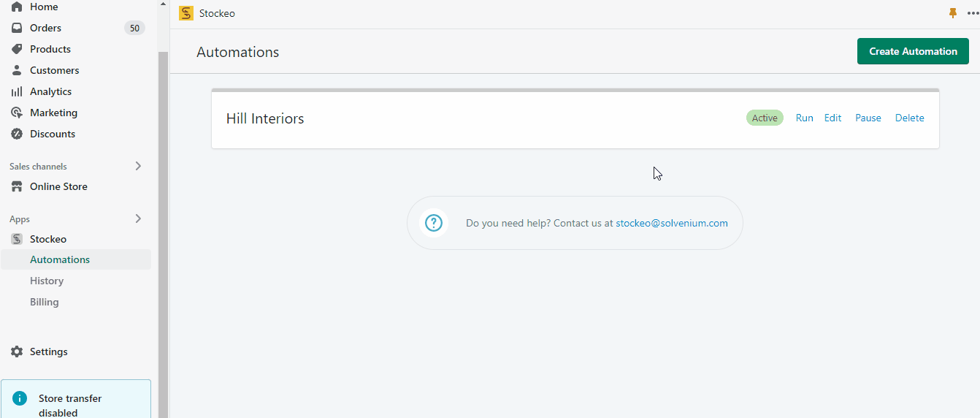This screenshot has width=980, height=418.
Task: Click the Marketing target icon
Action: pos(17,113)
